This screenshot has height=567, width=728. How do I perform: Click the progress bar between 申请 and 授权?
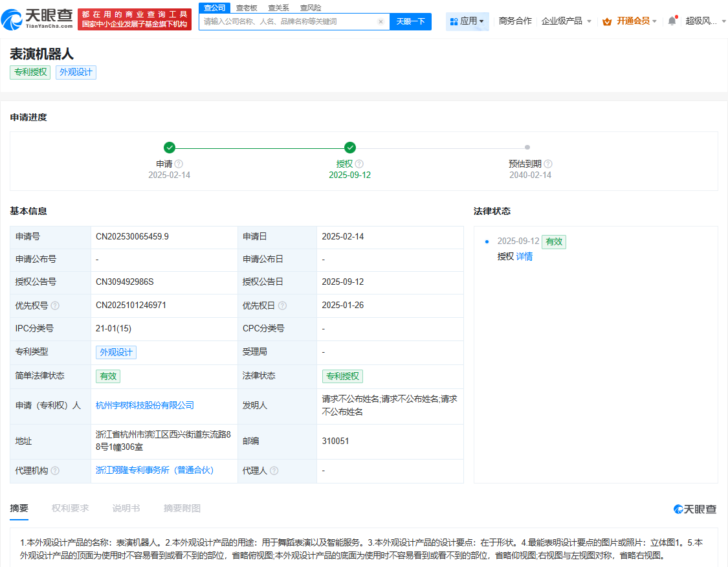pyautogui.click(x=259, y=147)
